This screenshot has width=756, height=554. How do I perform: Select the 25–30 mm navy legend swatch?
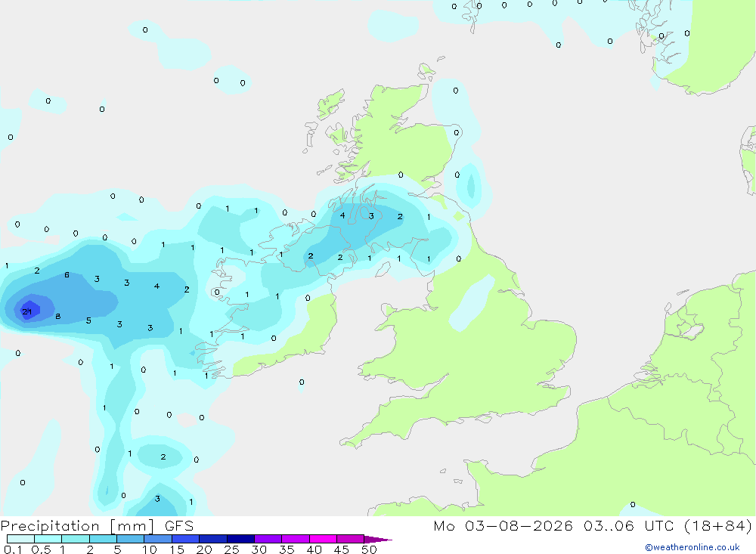tap(240, 539)
